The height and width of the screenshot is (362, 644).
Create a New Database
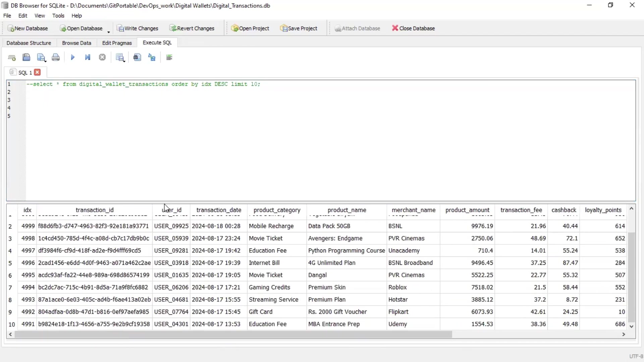(x=28, y=28)
